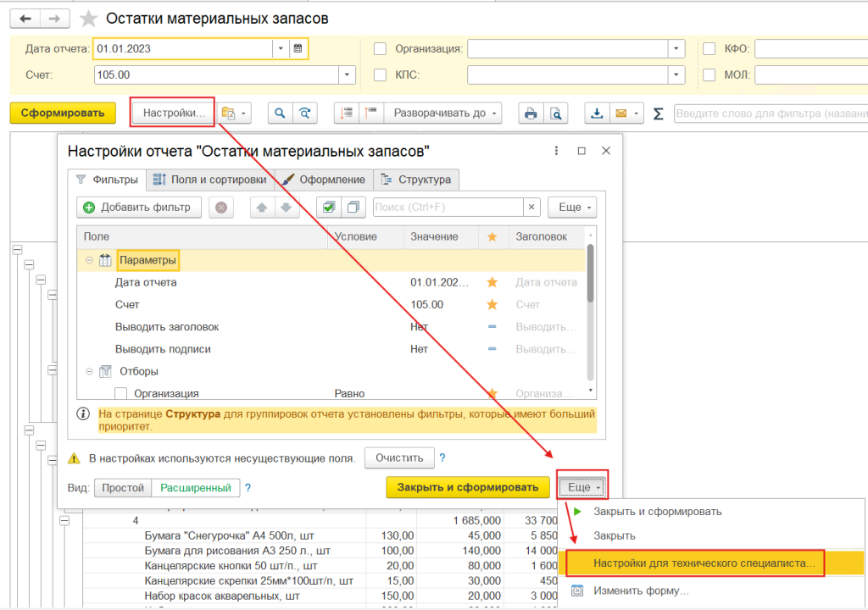Choose Закрыть in the Еще menu

point(615,535)
